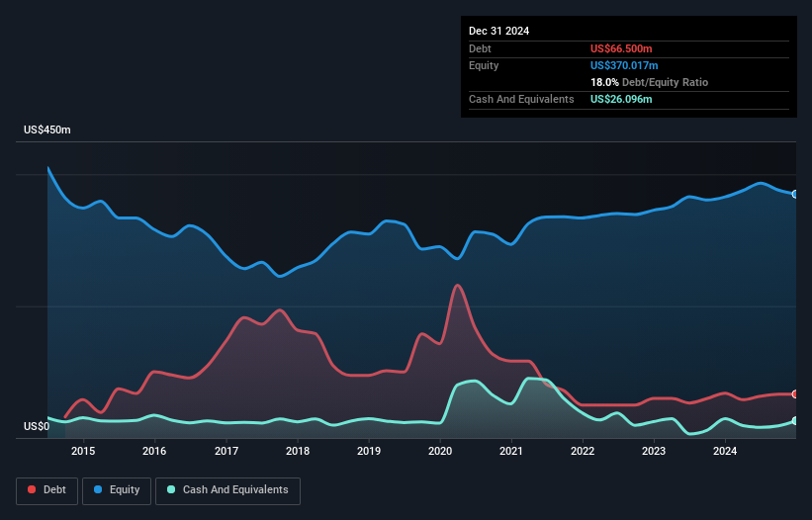
Task: Click the debt peak in 2020
Action: [457, 285]
